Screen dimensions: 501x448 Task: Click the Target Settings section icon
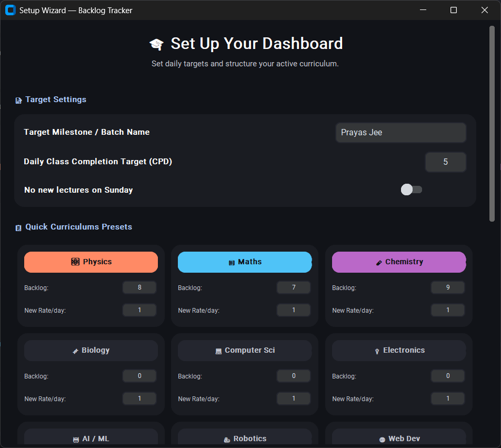pyautogui.click(x=18, y=101)
